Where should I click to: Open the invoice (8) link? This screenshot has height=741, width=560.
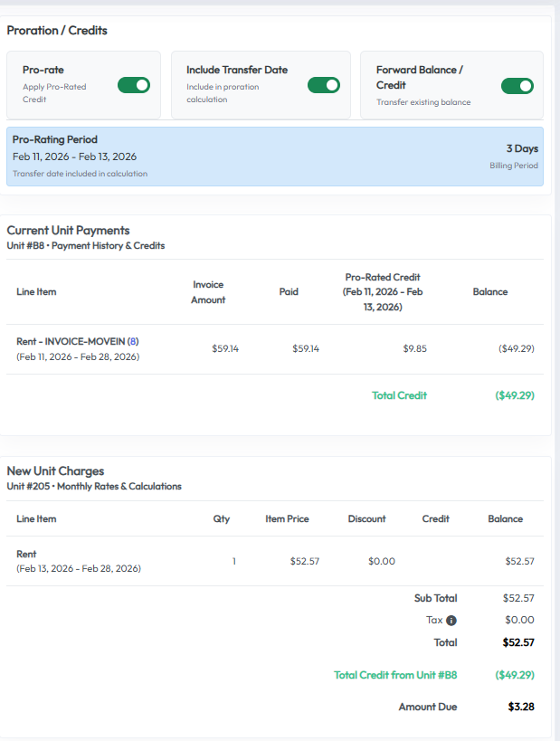click(x=133, y=341)
